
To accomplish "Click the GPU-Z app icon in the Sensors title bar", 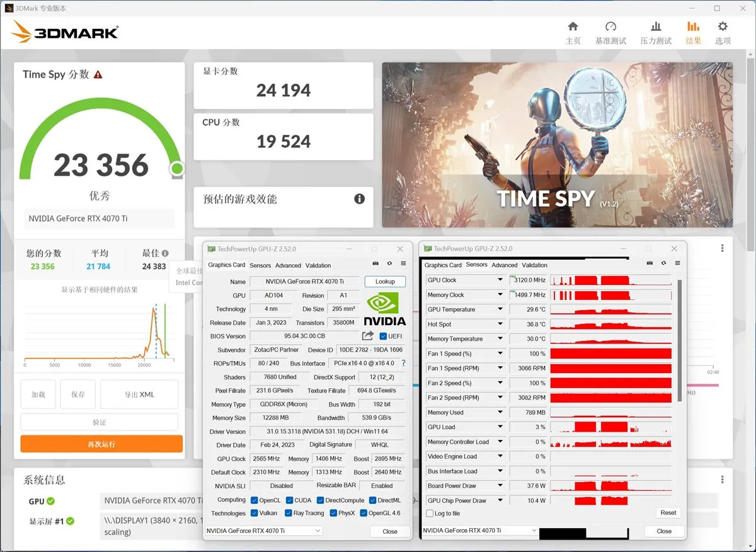I will (428, 249).
